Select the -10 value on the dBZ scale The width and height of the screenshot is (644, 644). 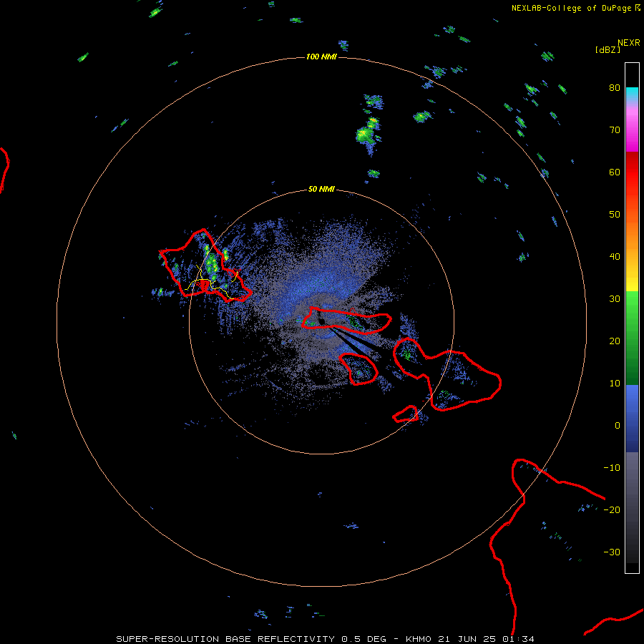(612, 468)
